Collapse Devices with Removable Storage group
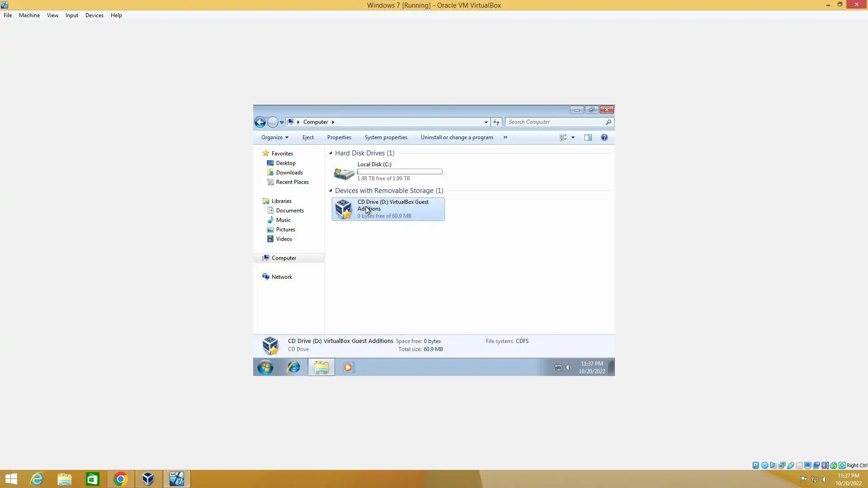Screen dimensions: 868x488 330,191
